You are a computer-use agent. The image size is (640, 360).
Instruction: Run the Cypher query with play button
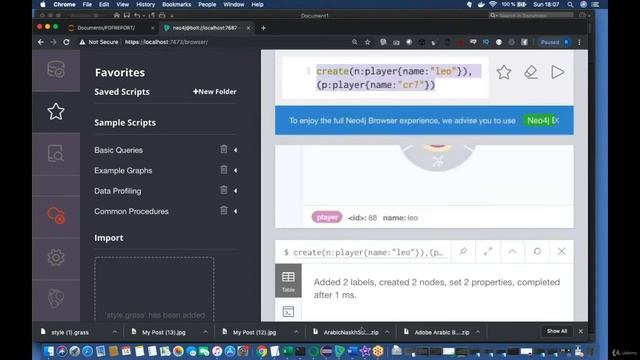[558, 72]
